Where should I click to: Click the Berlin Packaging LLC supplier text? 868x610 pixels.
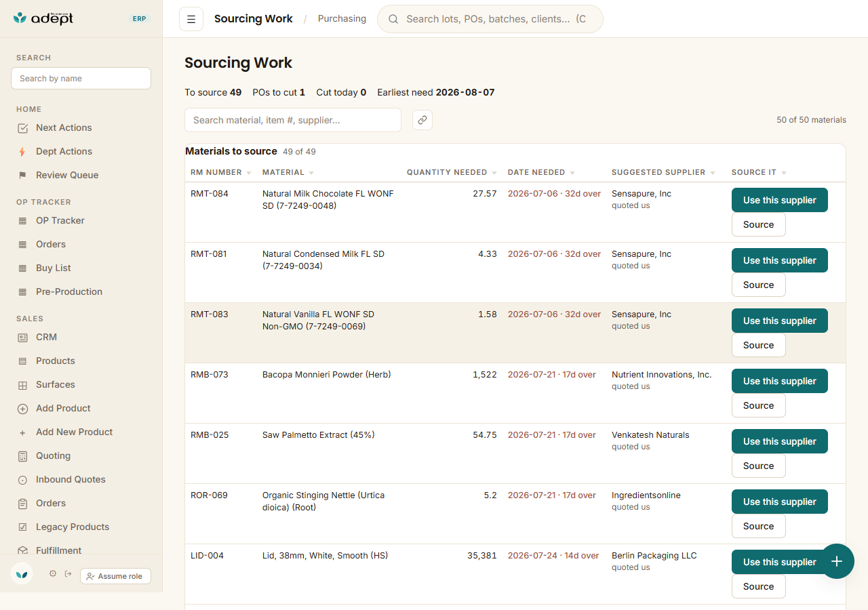654,555
